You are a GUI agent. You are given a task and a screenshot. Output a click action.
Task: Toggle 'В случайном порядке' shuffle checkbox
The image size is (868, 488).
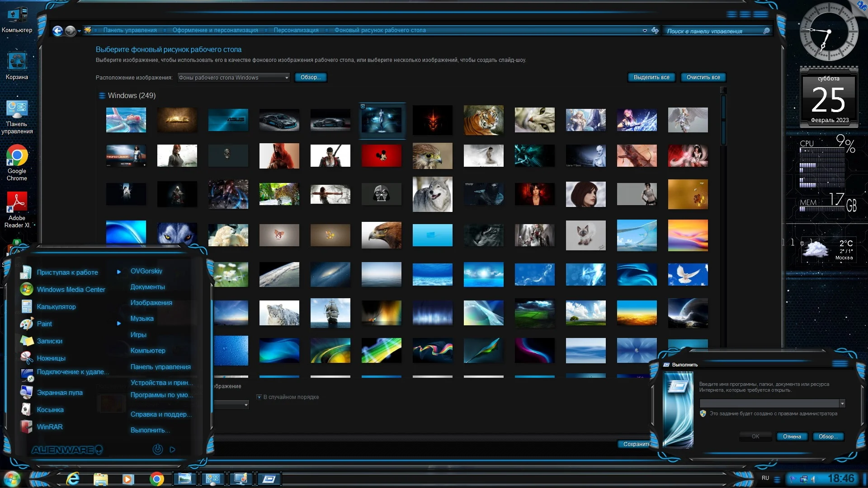[x=259, y=397]
